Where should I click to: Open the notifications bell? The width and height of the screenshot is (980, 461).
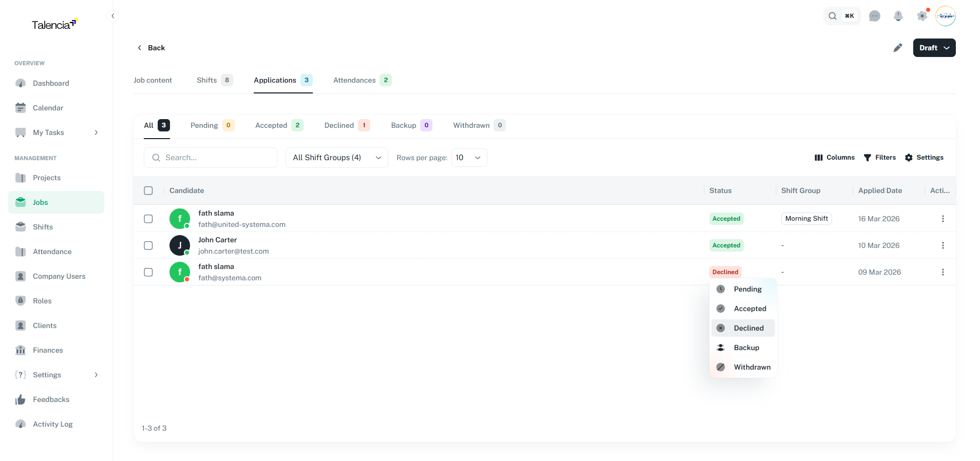pyautogui.click(x=898, y=16)
